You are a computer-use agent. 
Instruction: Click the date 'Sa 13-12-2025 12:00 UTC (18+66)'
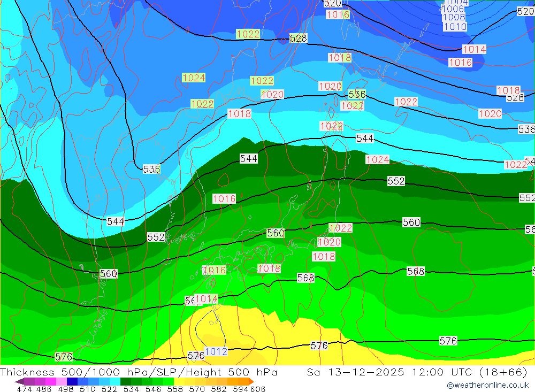[x=417, y=372]
